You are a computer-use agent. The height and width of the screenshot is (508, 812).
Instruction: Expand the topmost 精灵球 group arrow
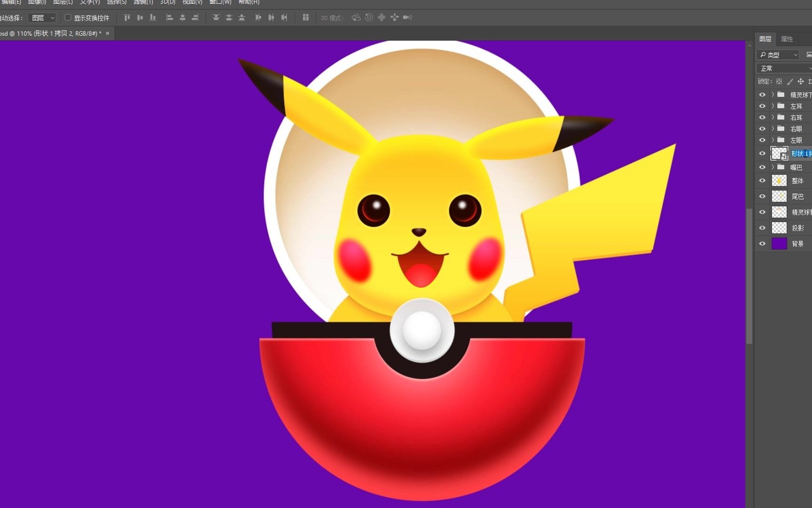(773, 95)
